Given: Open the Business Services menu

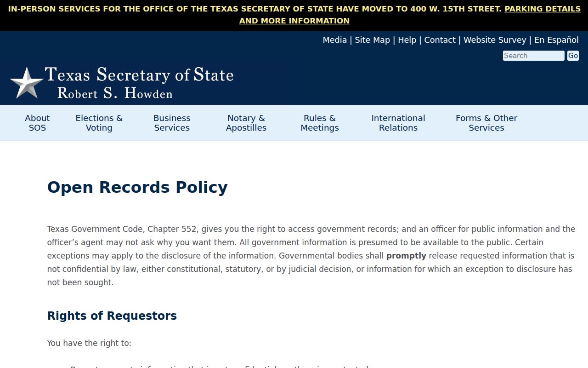Looking at the screenshot, I should click(x=172, y=123).
